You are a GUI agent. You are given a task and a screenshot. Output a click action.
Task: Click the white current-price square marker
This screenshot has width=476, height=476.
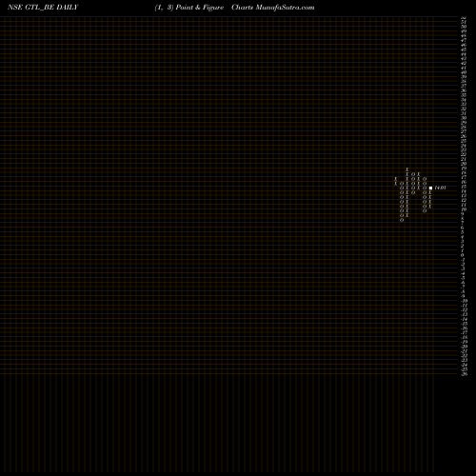point(430,188)
